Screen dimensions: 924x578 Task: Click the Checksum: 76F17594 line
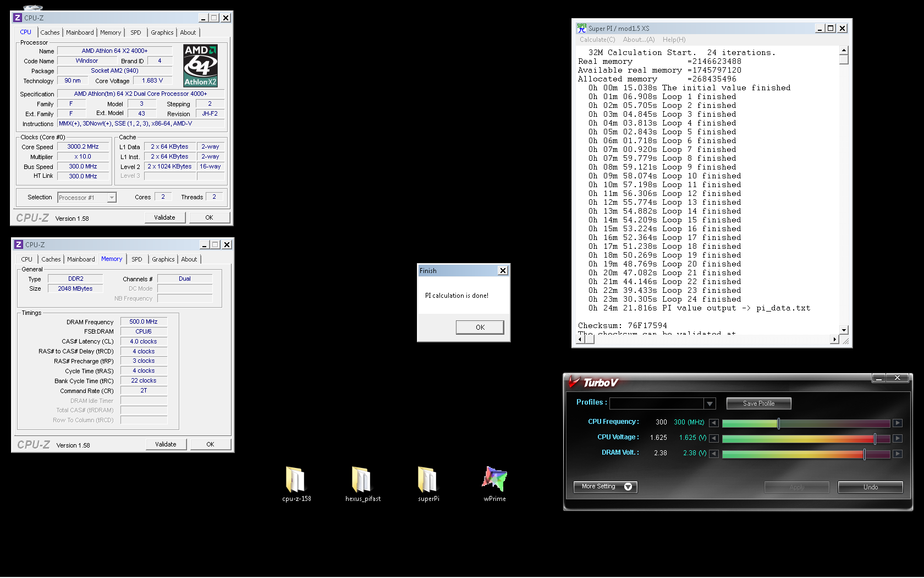coord(622,326)
